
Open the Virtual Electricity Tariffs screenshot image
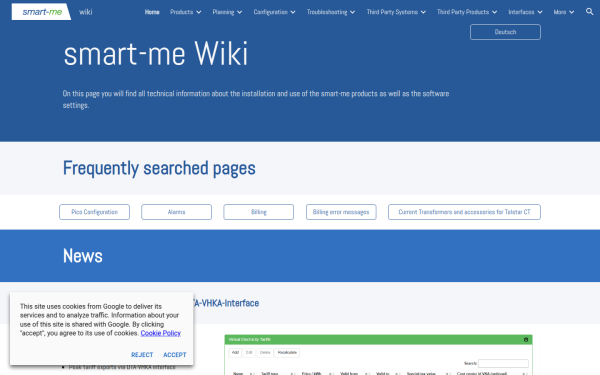(378, 355)
